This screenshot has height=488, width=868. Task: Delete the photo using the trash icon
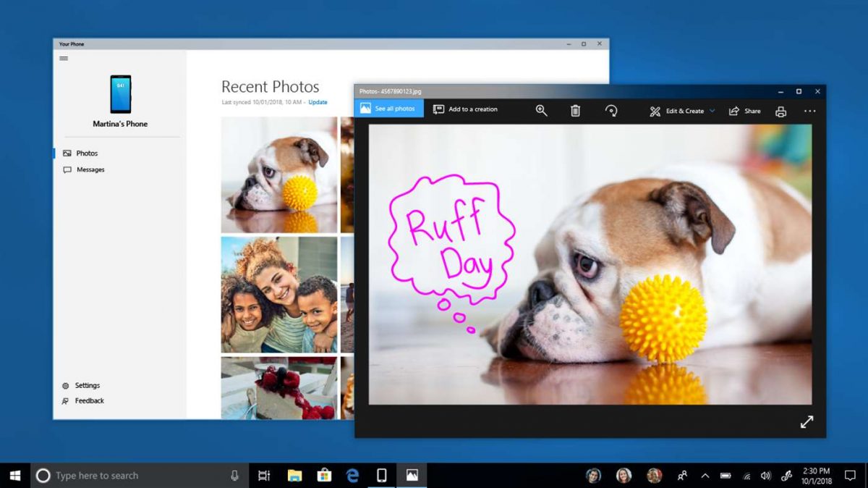(575, 110)
